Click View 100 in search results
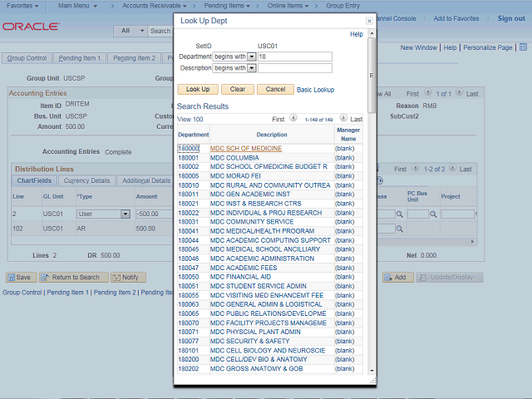532x399 pixels. pyautogui.click(x=190, y=119)
